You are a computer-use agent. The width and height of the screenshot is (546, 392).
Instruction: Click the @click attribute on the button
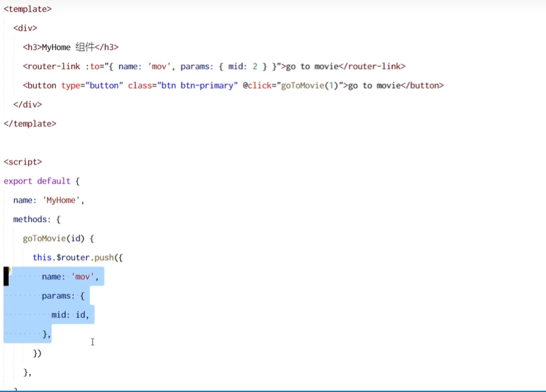(x=257, y=85)
